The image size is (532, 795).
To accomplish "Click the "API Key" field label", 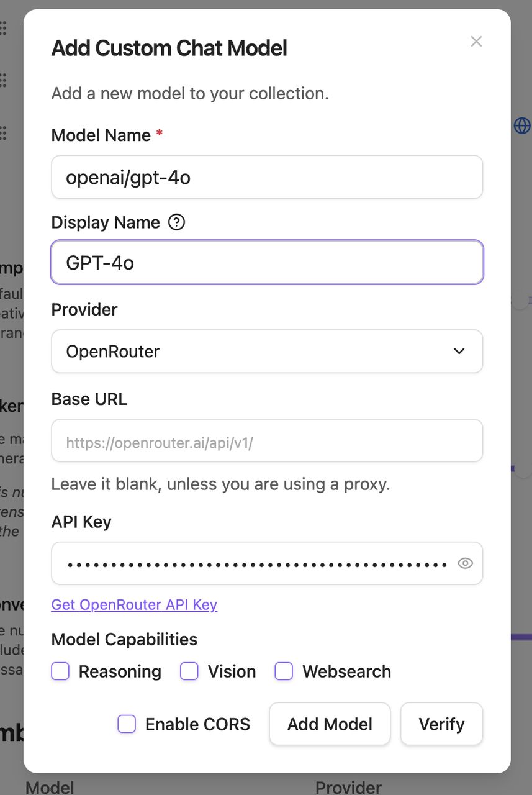I will pos(81,522).
